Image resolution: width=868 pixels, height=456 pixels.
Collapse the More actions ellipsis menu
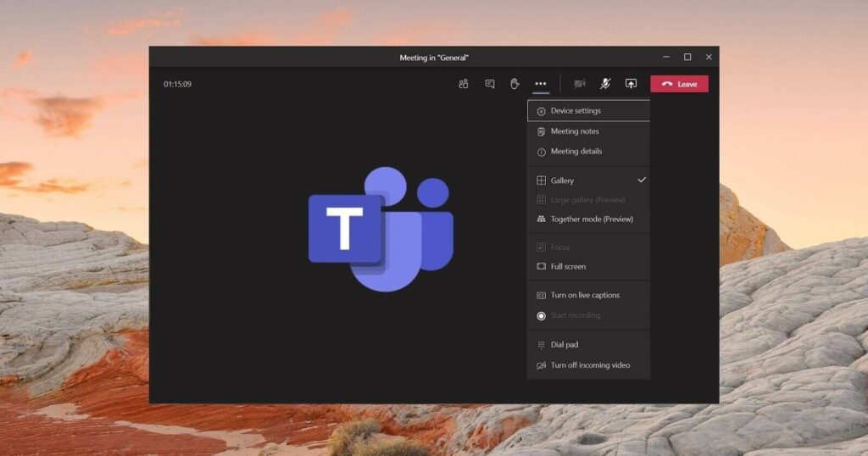point(541,84)
